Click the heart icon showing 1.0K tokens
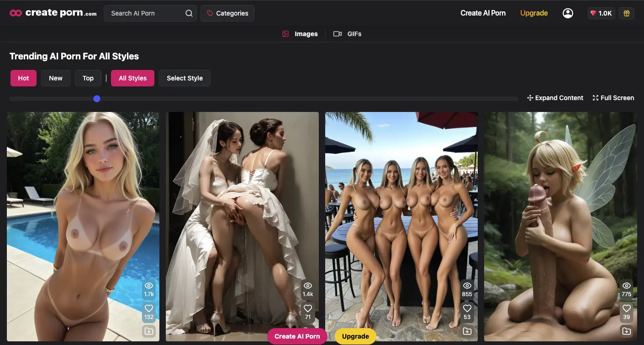The height and width of the screenshot is (345, 644). (601, 13)
